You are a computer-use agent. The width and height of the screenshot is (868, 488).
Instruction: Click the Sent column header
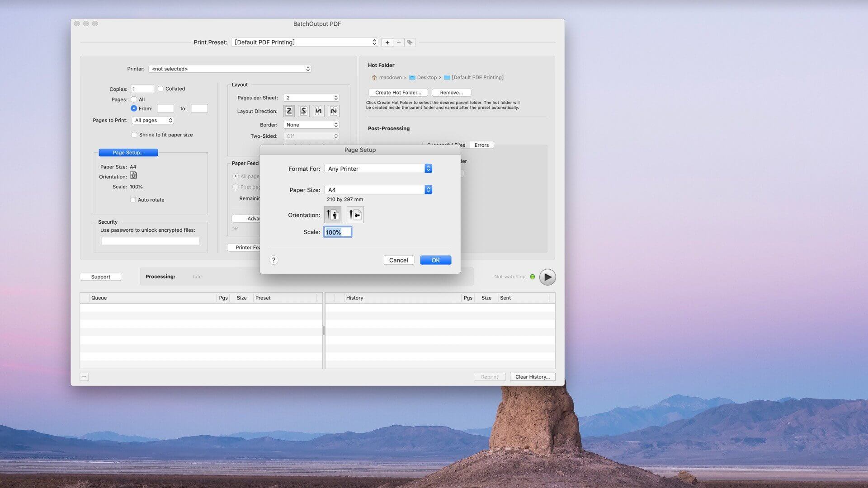tap(524, 298)
